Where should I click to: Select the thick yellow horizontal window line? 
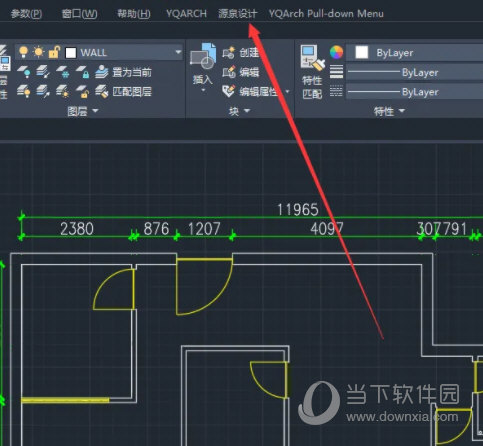click(x=65, y=400)
